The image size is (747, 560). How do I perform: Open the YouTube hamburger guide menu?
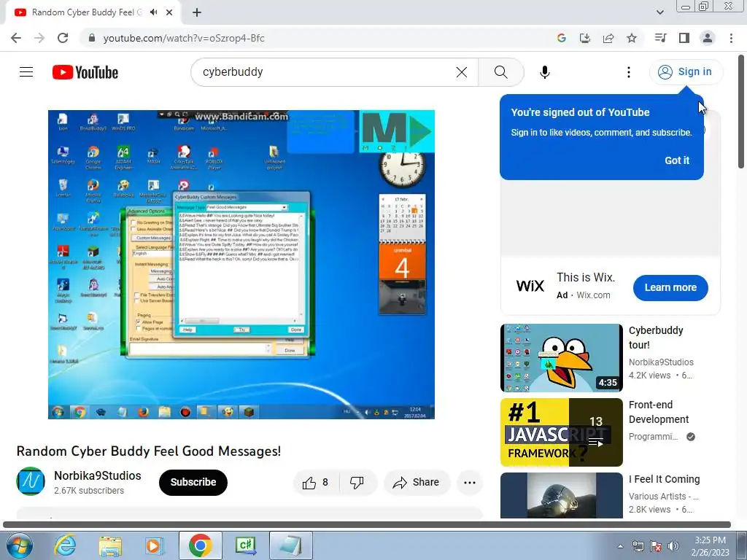click(x=26, y=72)
